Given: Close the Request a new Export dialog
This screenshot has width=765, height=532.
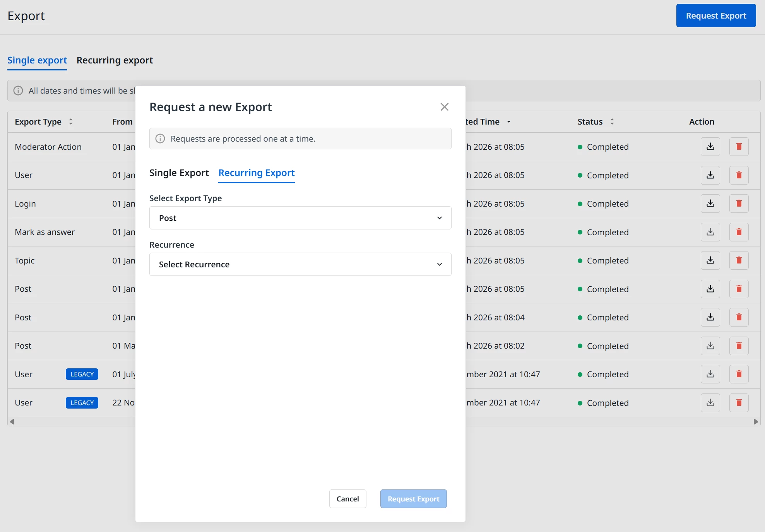Looking at the screenshot, I should coord(444,107).
